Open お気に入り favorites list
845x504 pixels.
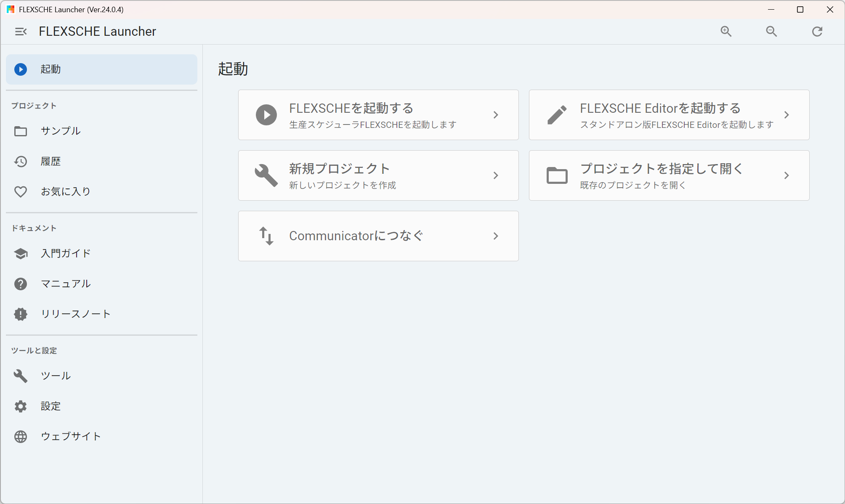point(65,192)
